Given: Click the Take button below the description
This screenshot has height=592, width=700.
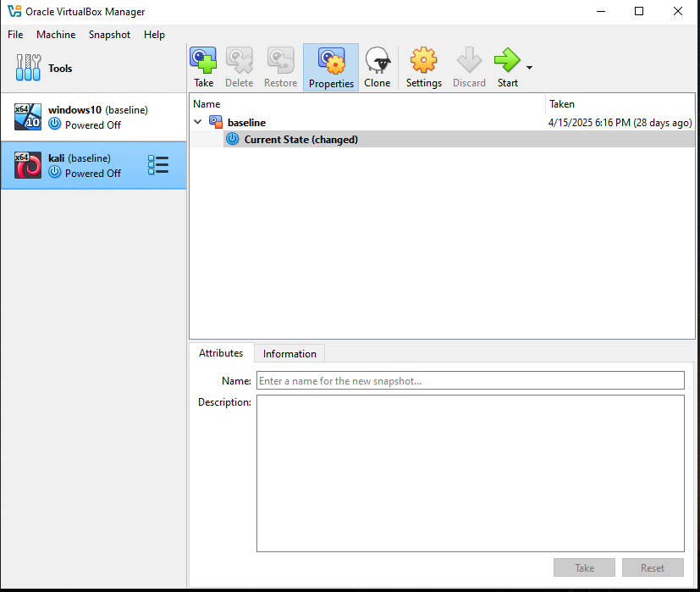Looking at the screenshot, I should click(584, 568).
